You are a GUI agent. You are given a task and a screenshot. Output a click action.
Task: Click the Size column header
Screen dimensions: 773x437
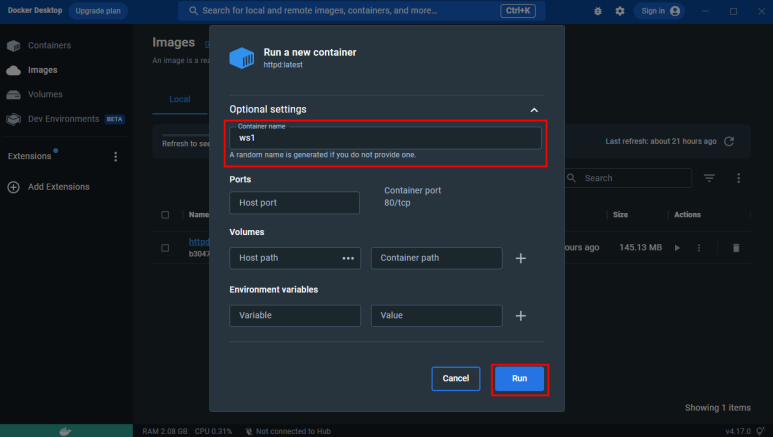click(x=620, y=215)
